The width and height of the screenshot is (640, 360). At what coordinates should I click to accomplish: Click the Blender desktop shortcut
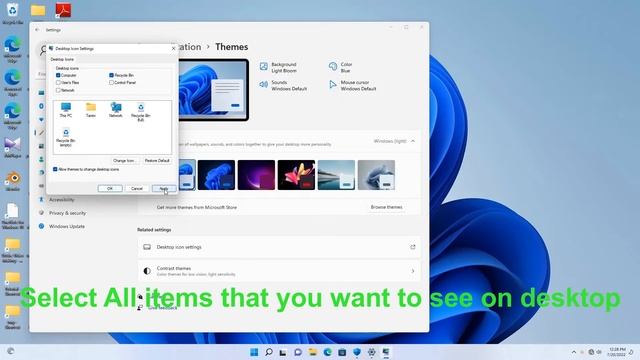point(13,181)
